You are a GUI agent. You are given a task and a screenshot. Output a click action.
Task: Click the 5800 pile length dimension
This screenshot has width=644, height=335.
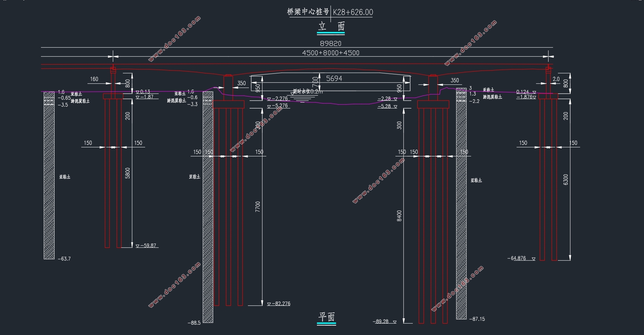click(127, 173)
